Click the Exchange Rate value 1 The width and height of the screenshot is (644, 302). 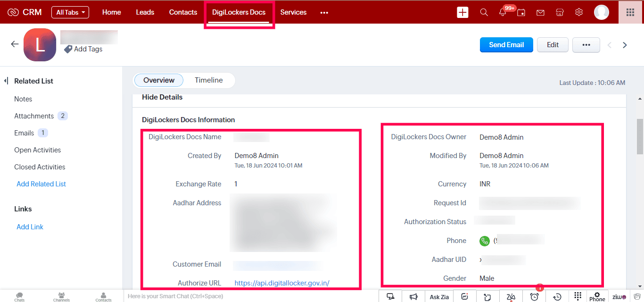coord(236,184)
